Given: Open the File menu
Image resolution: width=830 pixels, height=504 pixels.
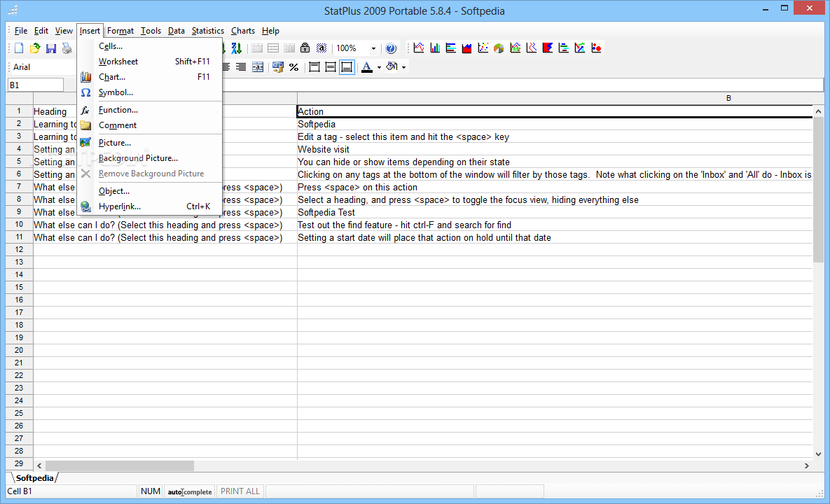Looking at the screenshot, I should 20,31.
